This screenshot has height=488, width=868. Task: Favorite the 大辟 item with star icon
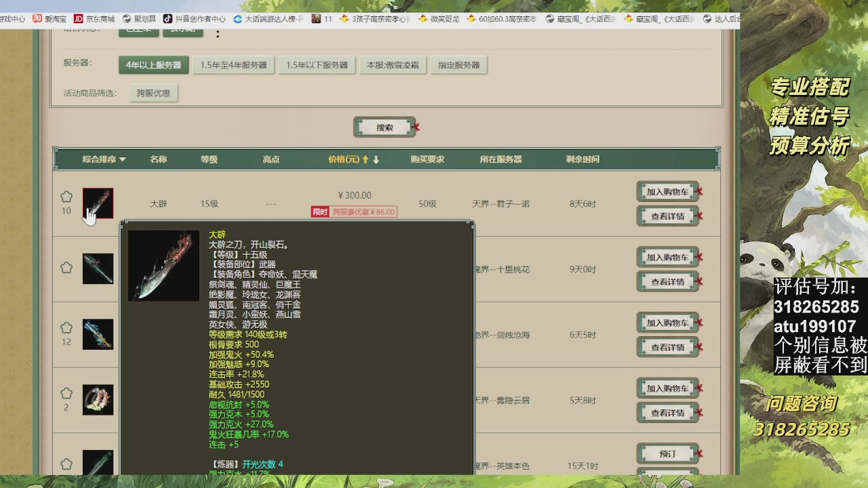[x=66, y=197]
